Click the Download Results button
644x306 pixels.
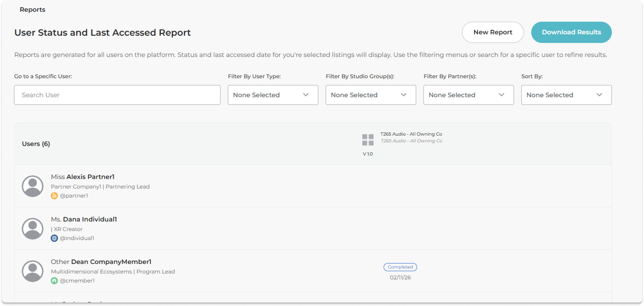coord(571,32)
